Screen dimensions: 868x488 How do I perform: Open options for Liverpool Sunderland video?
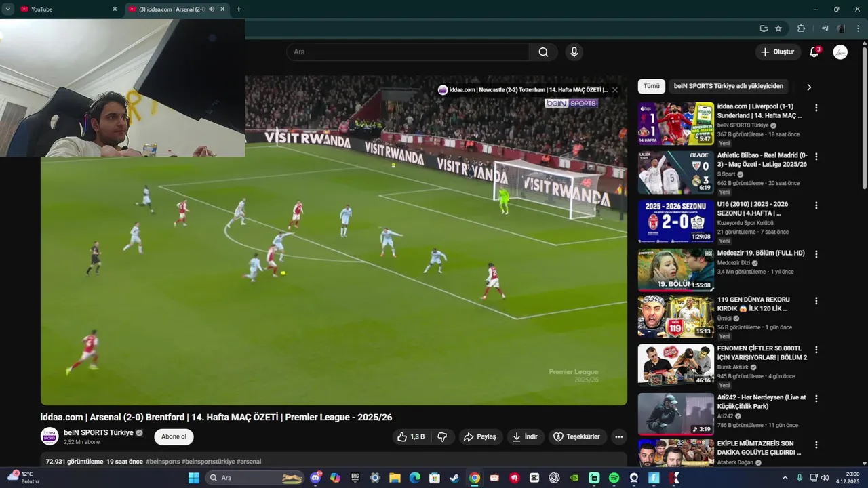[816, 108]
